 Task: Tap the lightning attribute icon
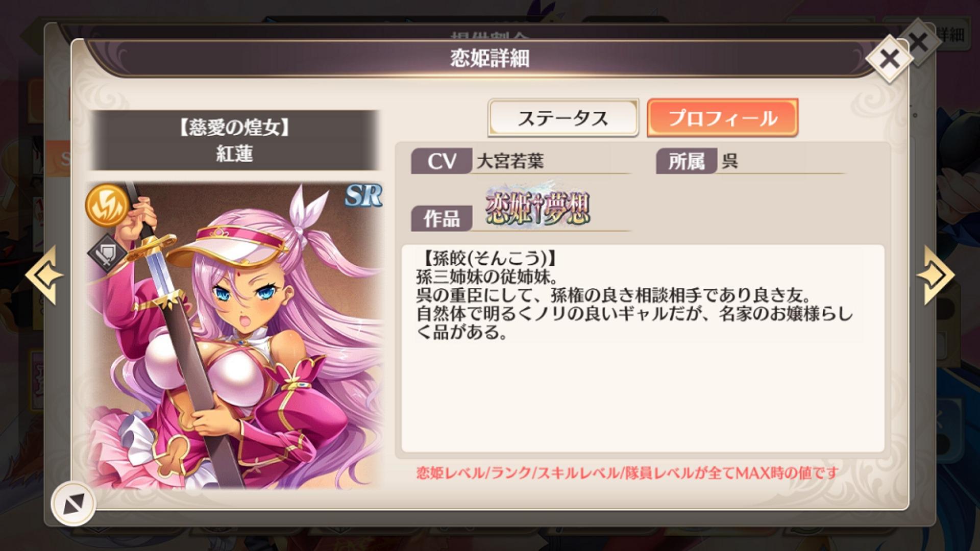point(107,205)
